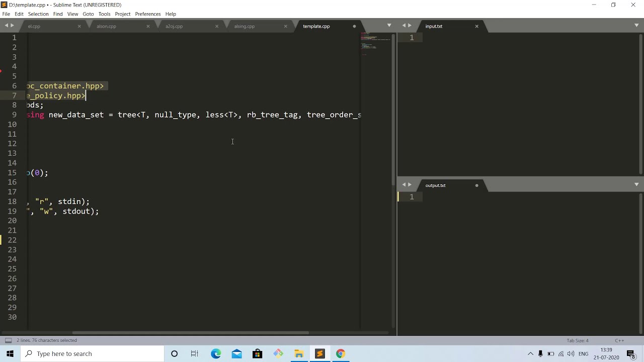Select the template.cpp tab

[316, 26]
